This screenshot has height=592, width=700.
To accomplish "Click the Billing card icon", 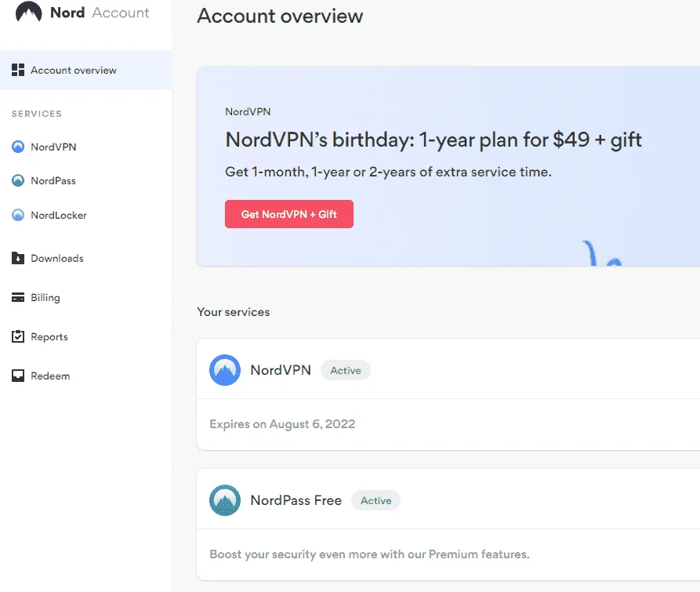I will [x=18, y=297].
